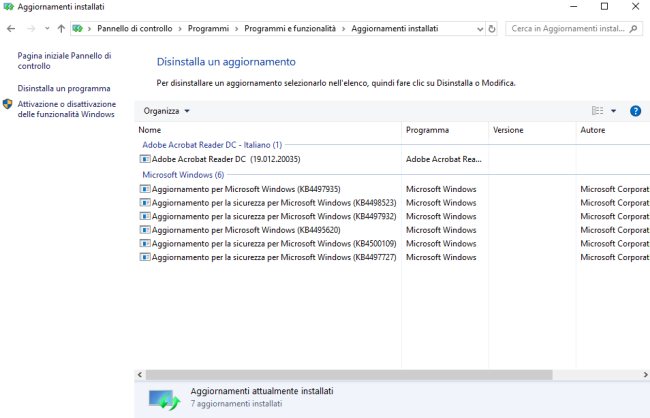
Task: Click the change view icon button
Action: pyautogui.click(x=597, y=111)
